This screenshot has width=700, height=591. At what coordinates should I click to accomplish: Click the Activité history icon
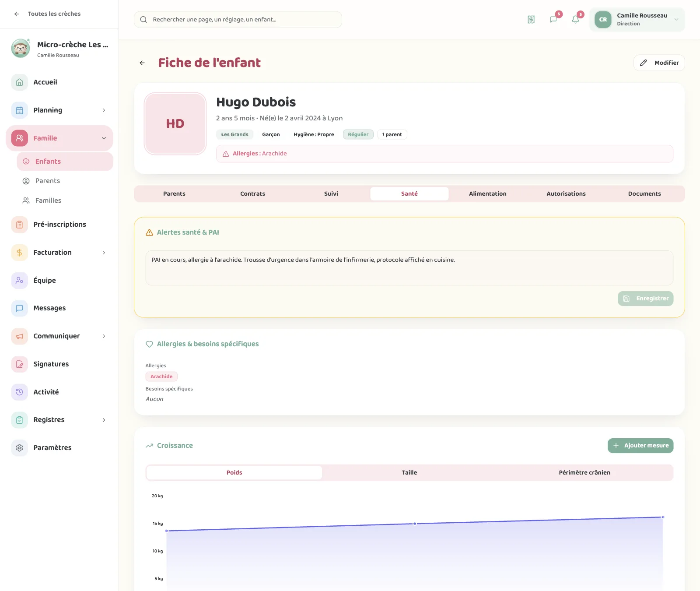(20, 392)
